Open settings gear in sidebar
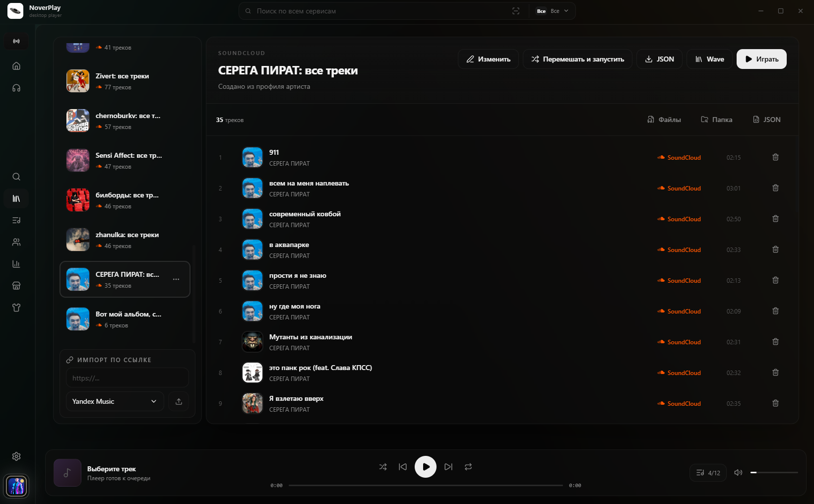 coord(16,456)
